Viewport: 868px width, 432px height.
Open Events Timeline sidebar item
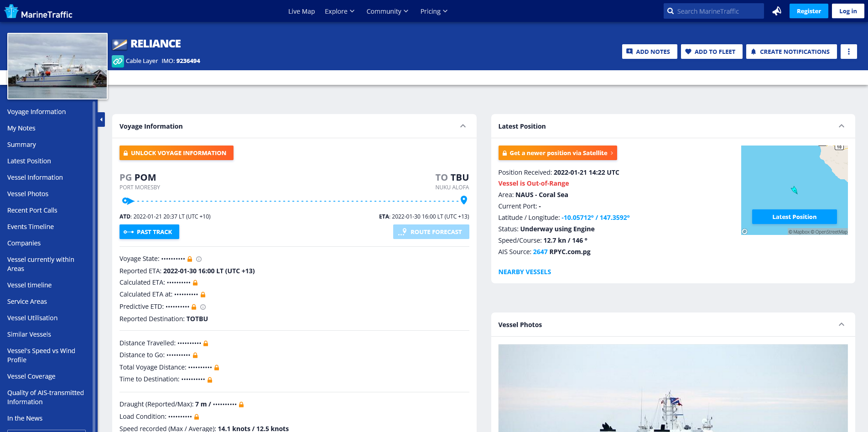[x=31, y=227]
